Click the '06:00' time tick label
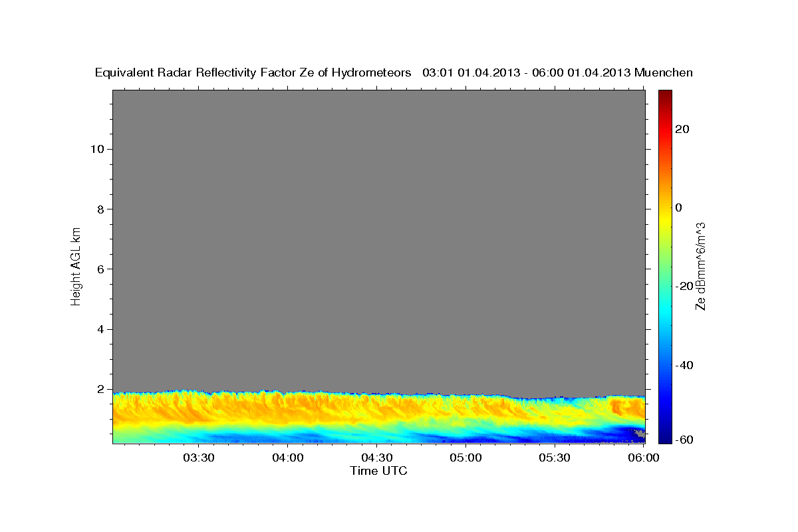 point(644,458)
